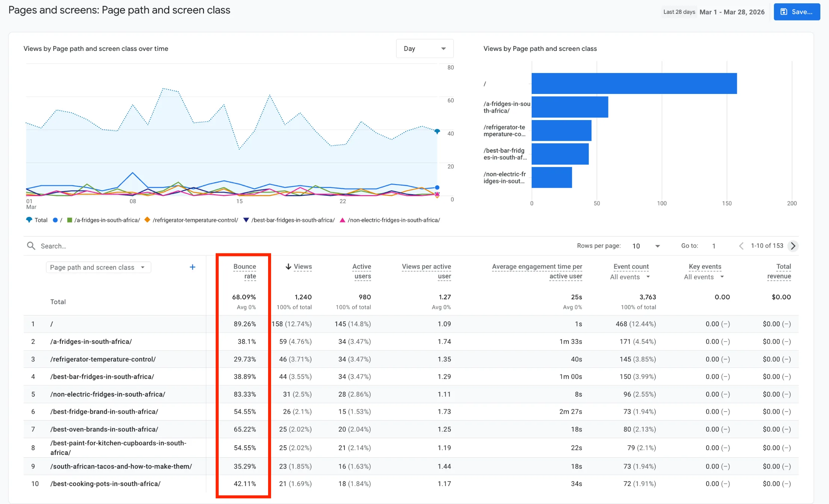
Task: Select /best-oven-brands-in-south-africa/ row
Action: coord(411,429)
